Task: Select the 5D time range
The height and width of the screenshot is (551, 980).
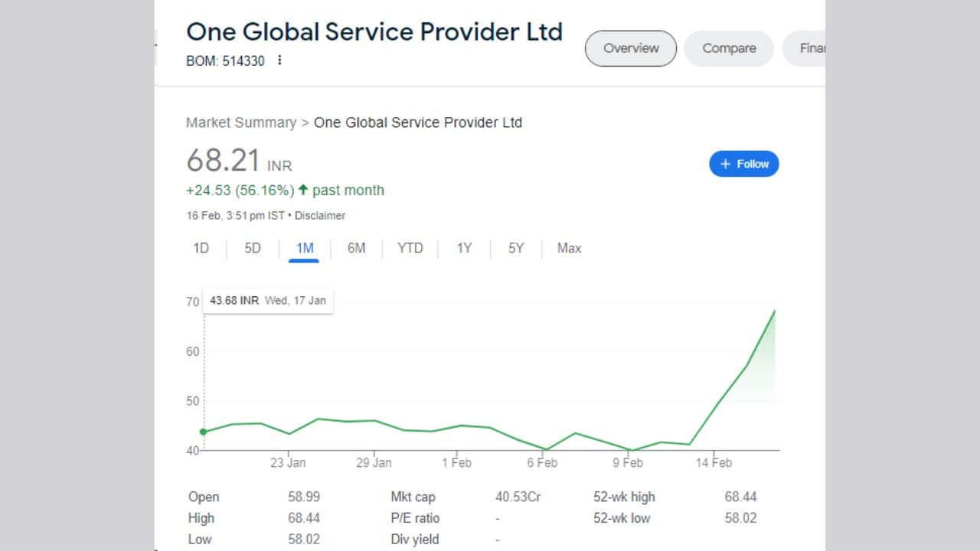Action: pos(253,248)
